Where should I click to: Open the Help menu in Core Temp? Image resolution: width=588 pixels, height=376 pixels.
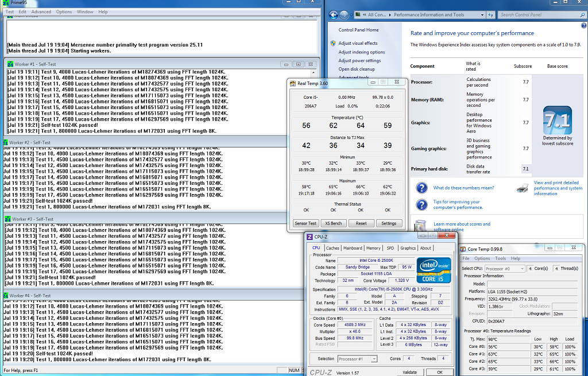pos(515,258)
